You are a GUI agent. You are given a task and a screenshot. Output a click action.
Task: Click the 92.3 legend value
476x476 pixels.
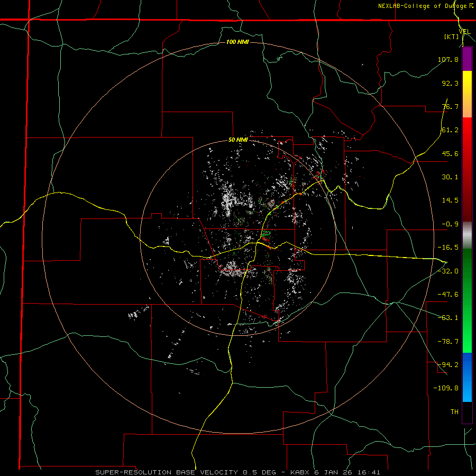coord(450,83)
